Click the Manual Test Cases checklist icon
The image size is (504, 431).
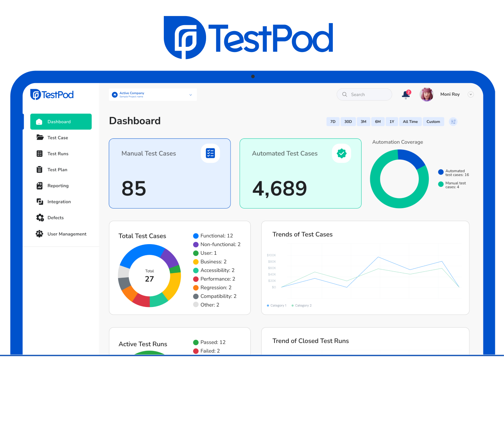click(x=210, y=153)
